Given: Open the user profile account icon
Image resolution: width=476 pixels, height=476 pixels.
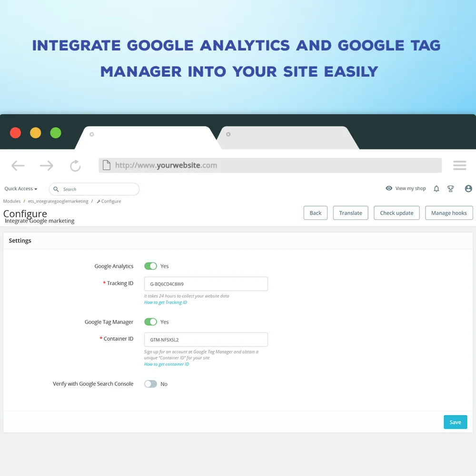Looking at the screenshot, I should [x=468, y=189].
